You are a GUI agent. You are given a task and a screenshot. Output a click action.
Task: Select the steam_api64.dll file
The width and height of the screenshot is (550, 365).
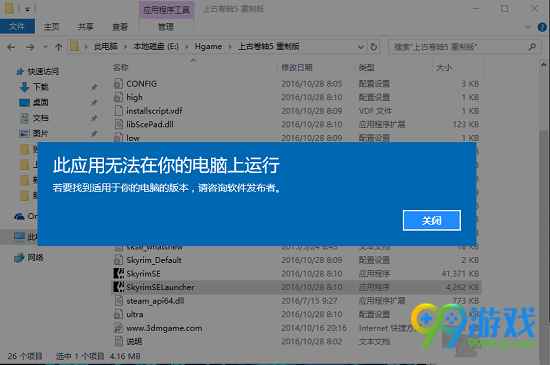[x=155, y=301]
